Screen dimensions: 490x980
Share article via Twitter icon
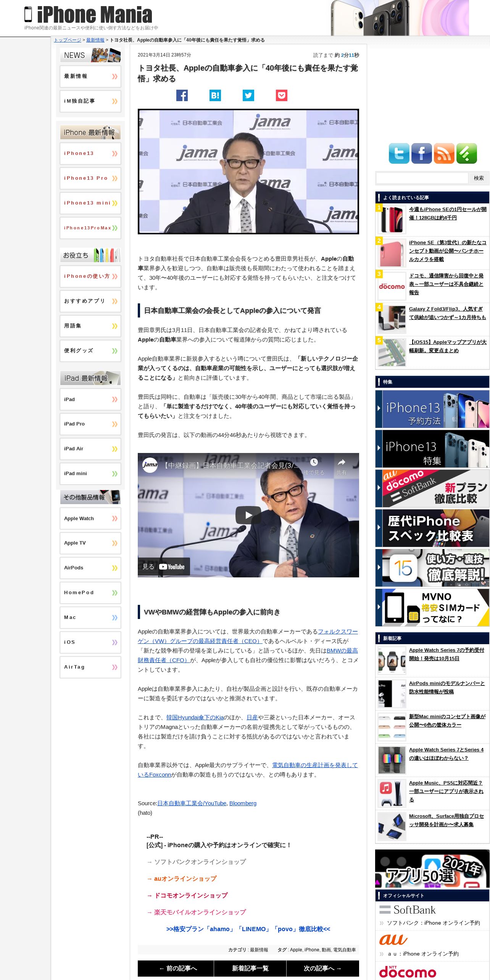click(x=248, y=95)
